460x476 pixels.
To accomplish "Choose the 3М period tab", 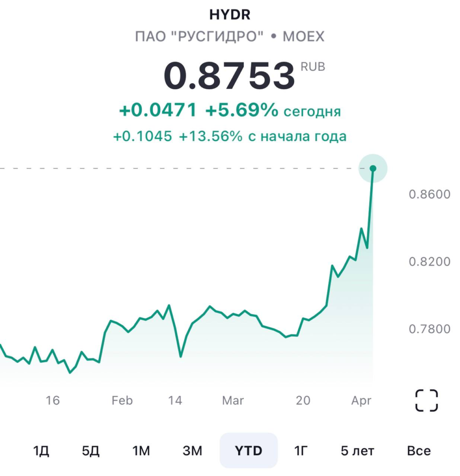I will [192, 450].
